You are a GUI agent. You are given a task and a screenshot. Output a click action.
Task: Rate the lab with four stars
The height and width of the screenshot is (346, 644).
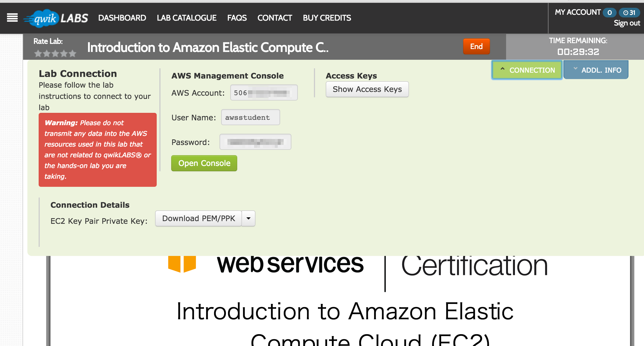[x=64, y=53]
